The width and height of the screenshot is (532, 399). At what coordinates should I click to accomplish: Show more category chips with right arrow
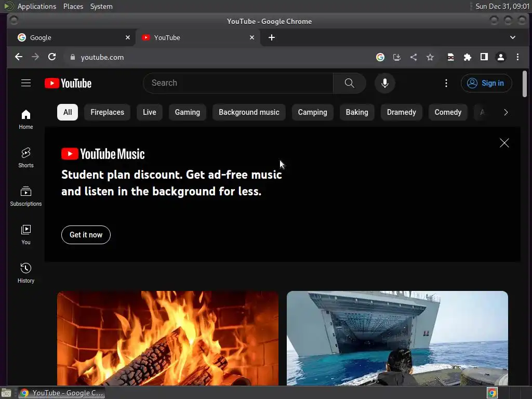(x=506, y=112)
